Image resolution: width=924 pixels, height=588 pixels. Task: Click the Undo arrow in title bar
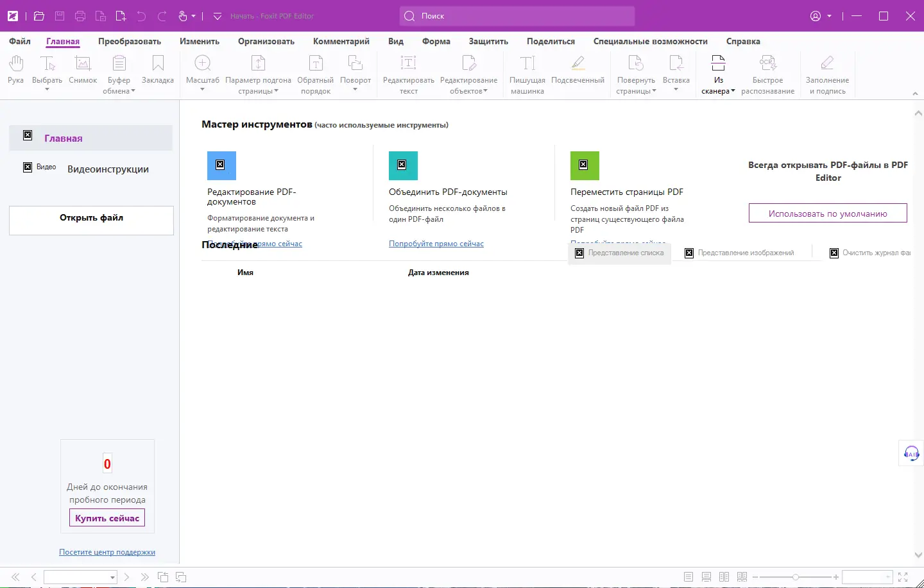coord(141,16)
